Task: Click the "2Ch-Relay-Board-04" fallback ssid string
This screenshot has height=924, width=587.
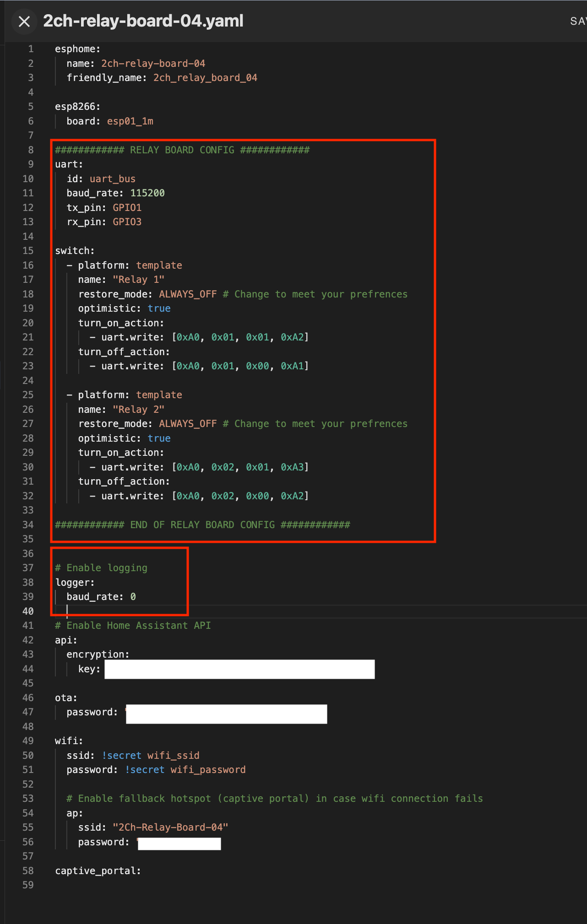Action: [x=170, y=827]
